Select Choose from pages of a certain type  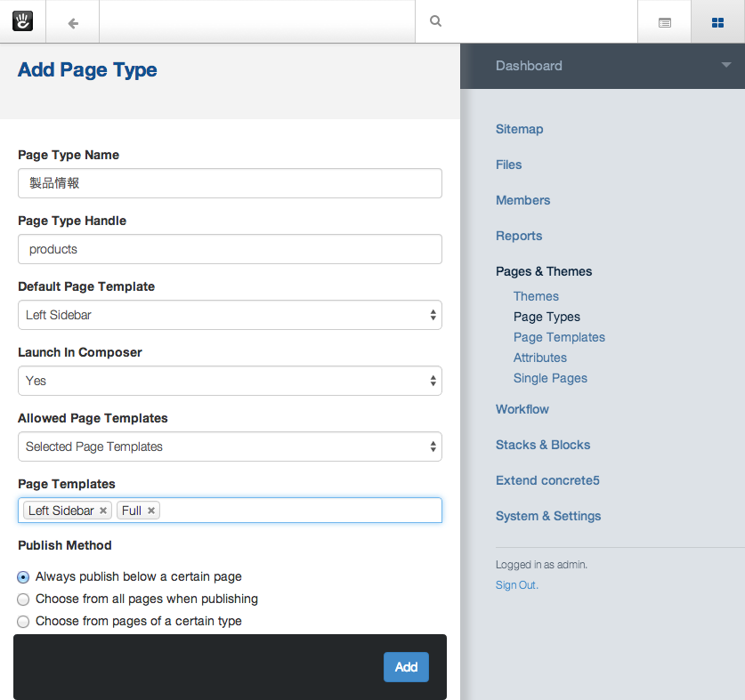pyautogui.click(x=23, y=622)
